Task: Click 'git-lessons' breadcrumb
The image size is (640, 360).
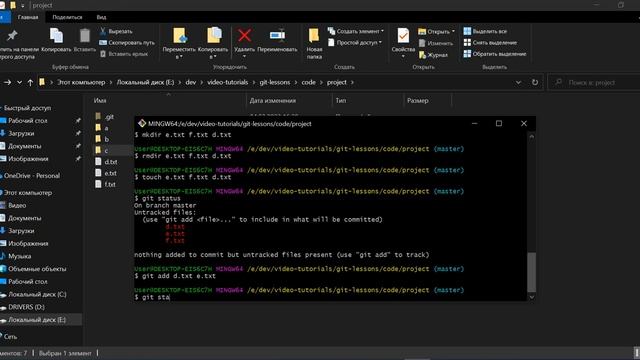Action: pyautogui.click(x=275, y=82)
